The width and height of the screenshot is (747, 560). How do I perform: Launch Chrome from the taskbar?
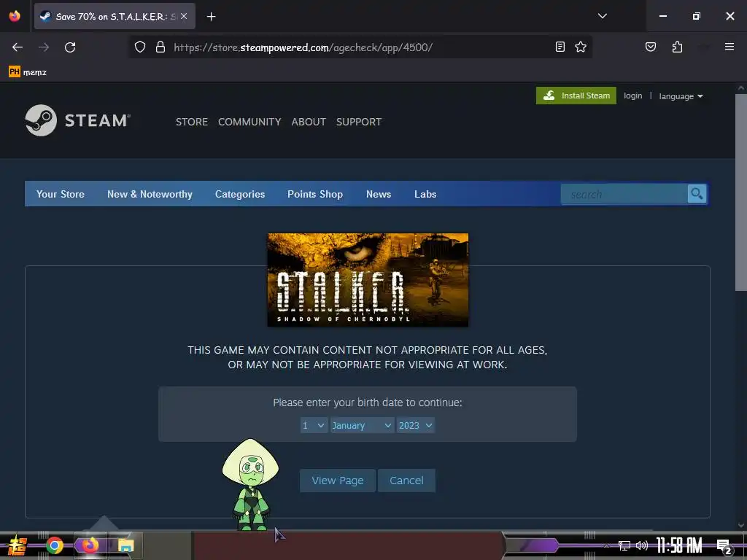pyautogui.click(x=55, y=545)
